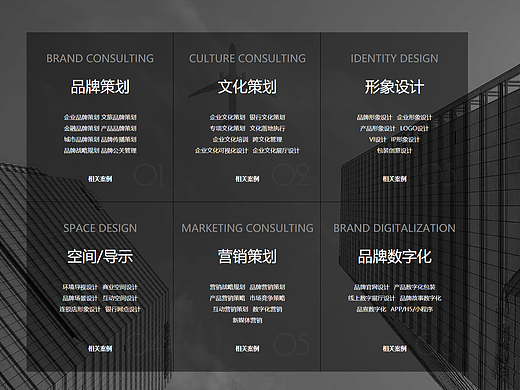Select the BRAND DIGITALIZATION title

coord(394,228)
